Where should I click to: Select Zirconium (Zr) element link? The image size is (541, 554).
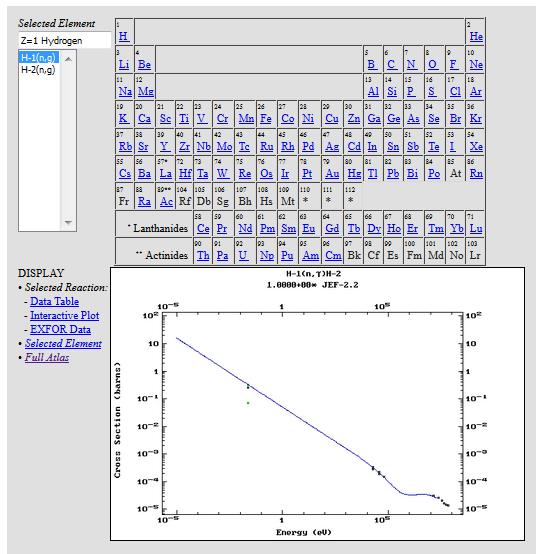click(x=184, y=146)
